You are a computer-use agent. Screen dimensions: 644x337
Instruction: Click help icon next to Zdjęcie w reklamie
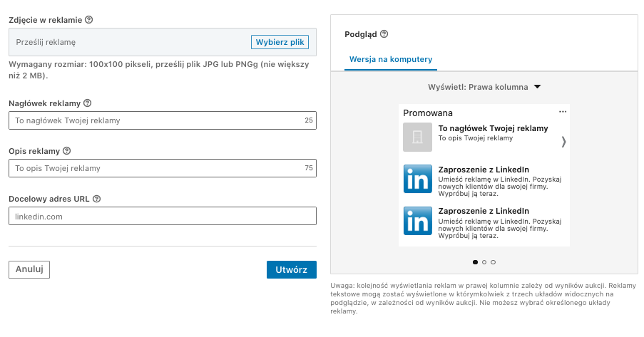(x=88, y=20)
